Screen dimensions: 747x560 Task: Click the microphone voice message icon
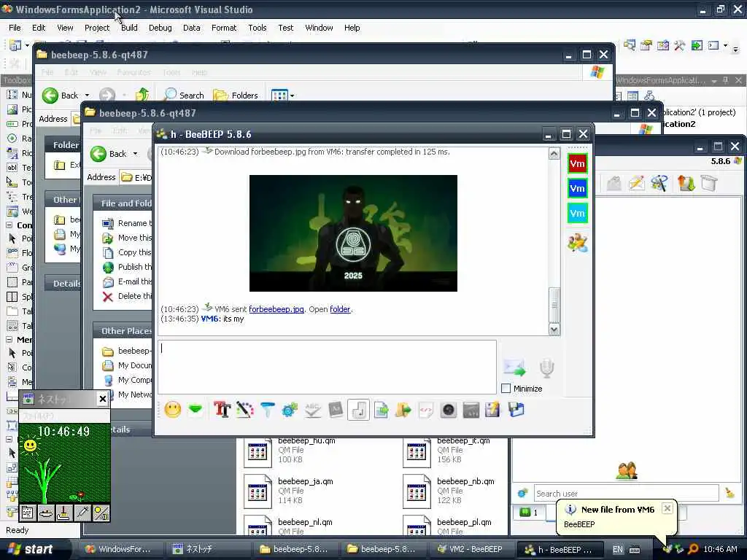click(547, 368)
